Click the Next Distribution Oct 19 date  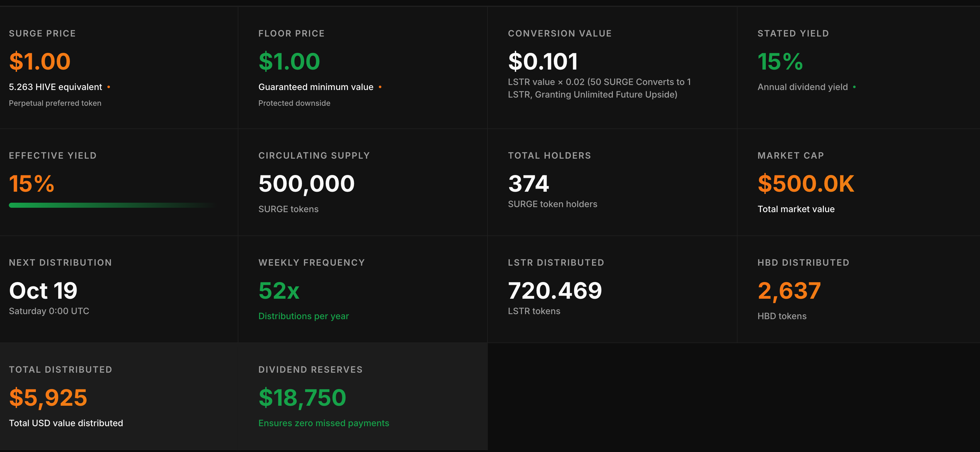tap(43, 291)
